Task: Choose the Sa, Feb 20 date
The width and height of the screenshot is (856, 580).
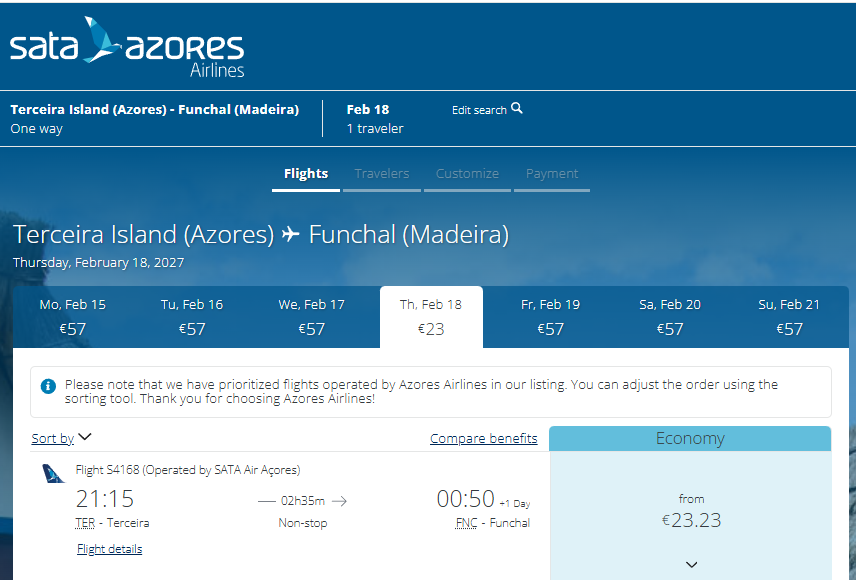Action: [x=670, y=317]
